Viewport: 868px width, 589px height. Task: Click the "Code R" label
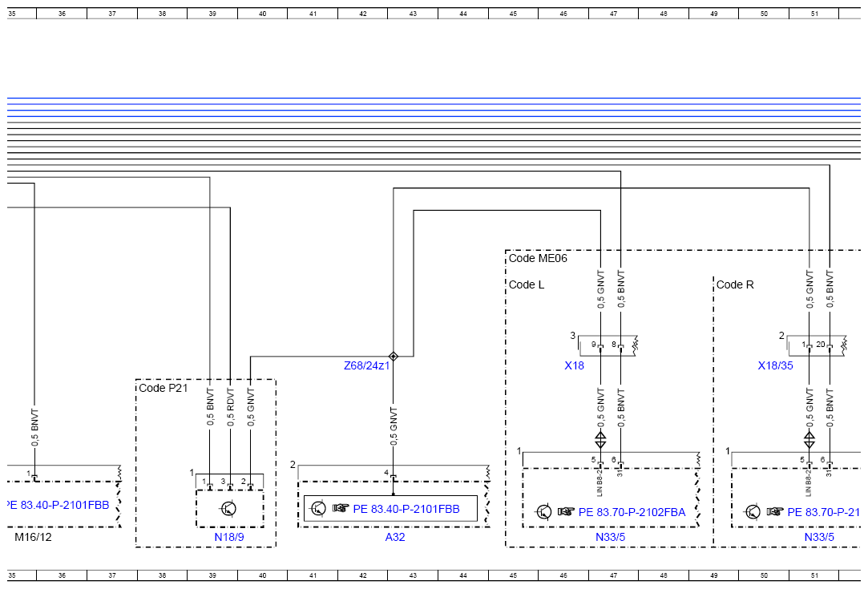[735, 284]
